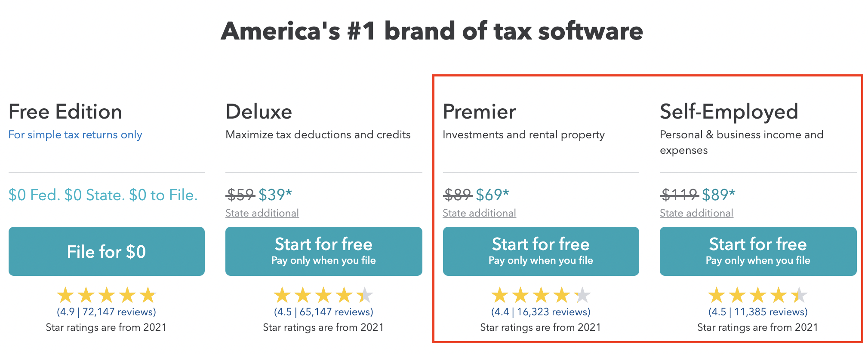
Task: Click the 11,385 reviews link for Self-Employed
Action: point(758,312)
